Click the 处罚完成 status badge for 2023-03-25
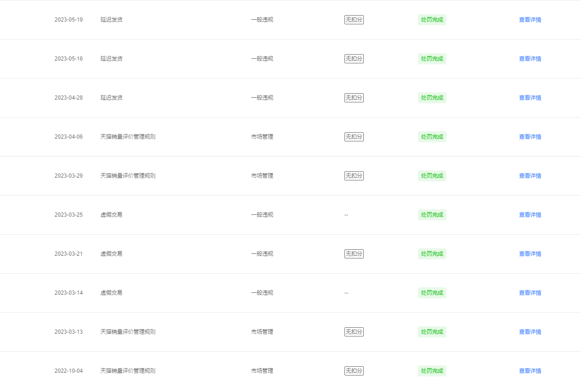 point(432,215)
